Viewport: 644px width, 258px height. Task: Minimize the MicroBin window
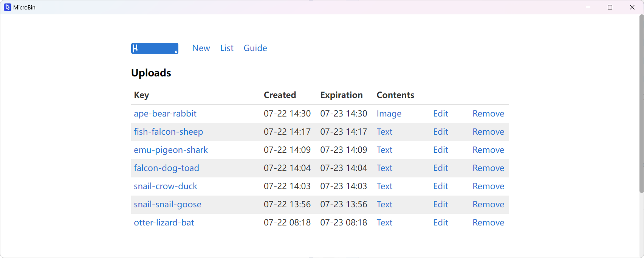[x=588, y=7]
